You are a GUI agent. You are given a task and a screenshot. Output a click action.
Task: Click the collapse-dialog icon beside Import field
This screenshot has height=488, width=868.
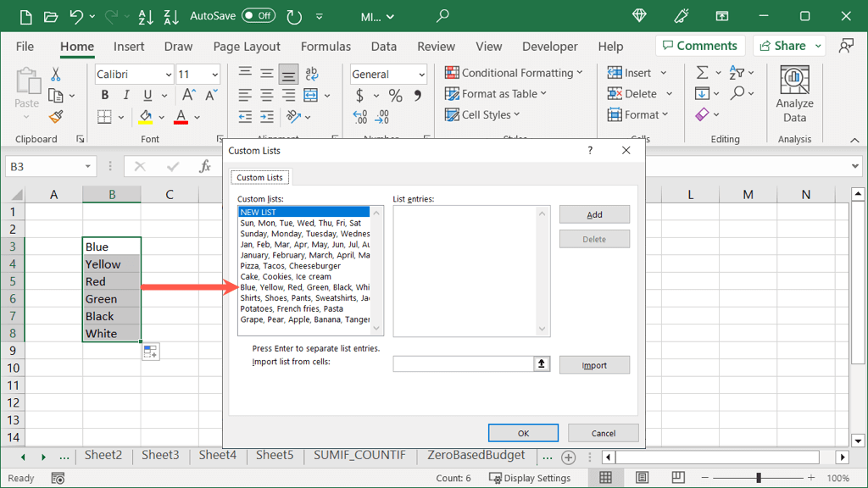pos(542,364)
